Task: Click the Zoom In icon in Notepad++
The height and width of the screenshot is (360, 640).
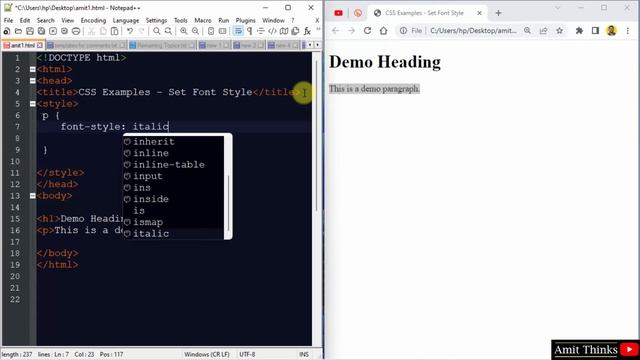Action: coord(184,31)
